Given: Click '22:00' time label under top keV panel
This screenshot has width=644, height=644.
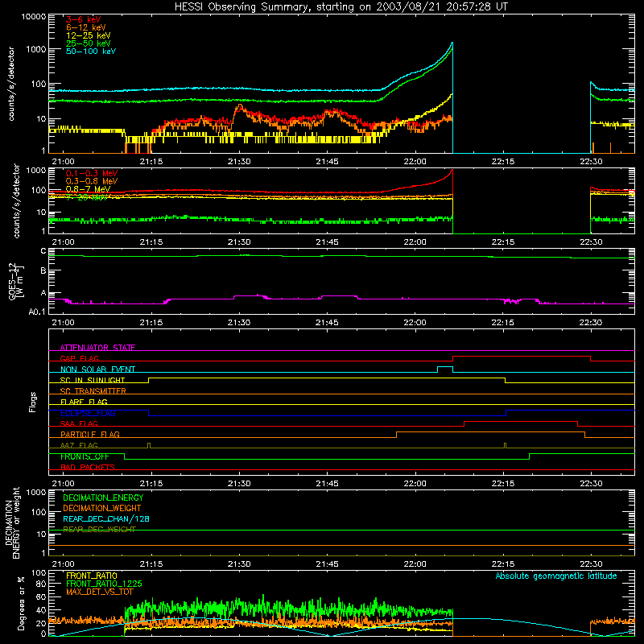Looking at the screenshot, I should click(x=415, y=162).
